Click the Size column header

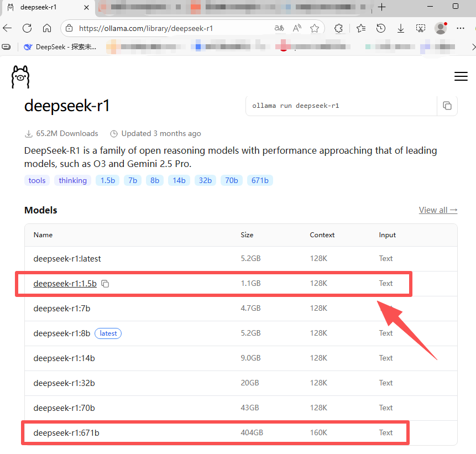[247, 235]
